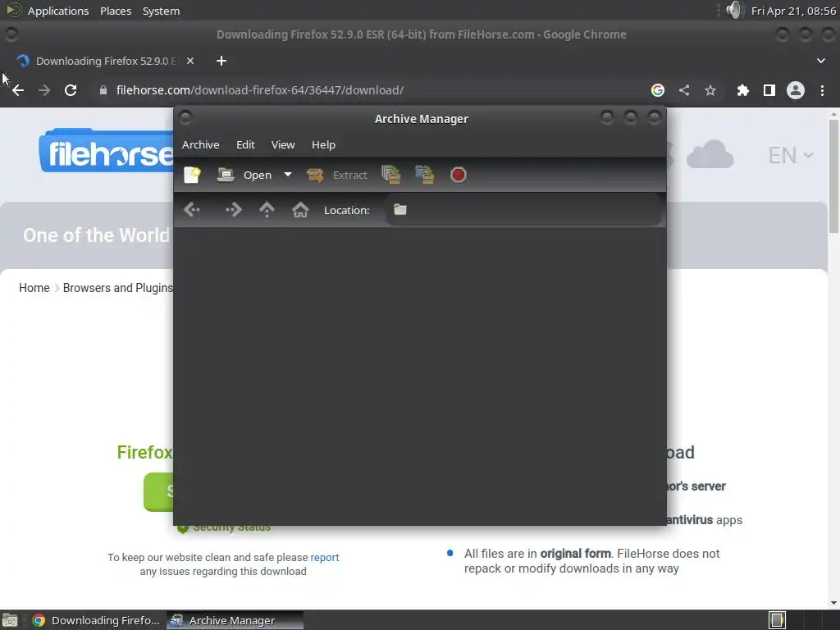Click the Google icon in address bar
The image size is (840, 630).
pos(658,90)
